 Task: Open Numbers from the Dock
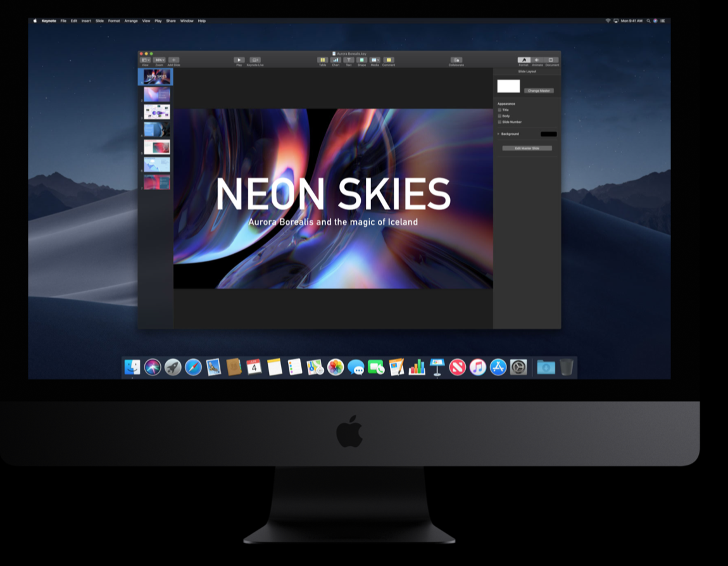pos(417,367)
